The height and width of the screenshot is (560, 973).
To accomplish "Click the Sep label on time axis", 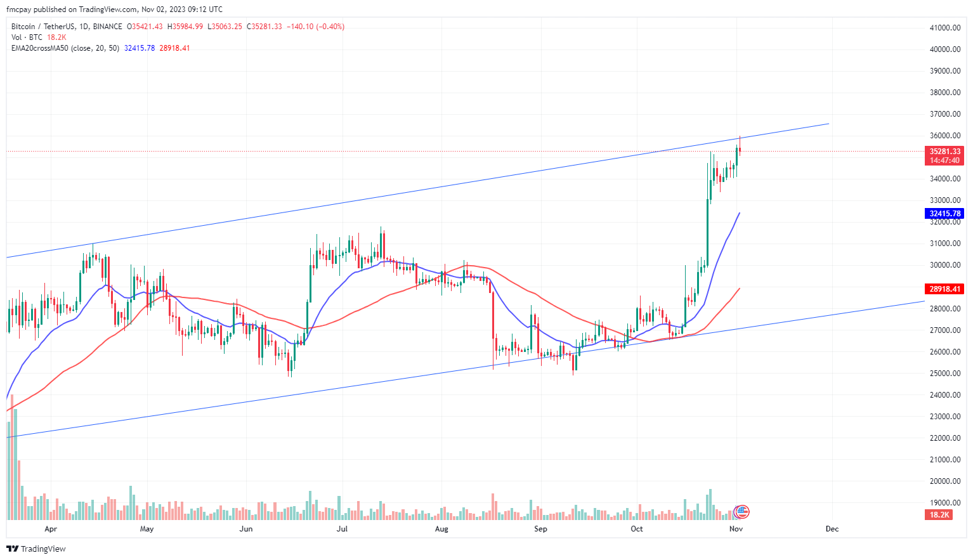I will (x=540, y=529).
